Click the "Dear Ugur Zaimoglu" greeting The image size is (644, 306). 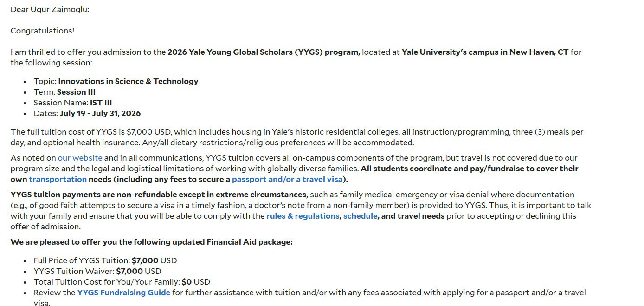pyautogui.click(x=50, y=9)
